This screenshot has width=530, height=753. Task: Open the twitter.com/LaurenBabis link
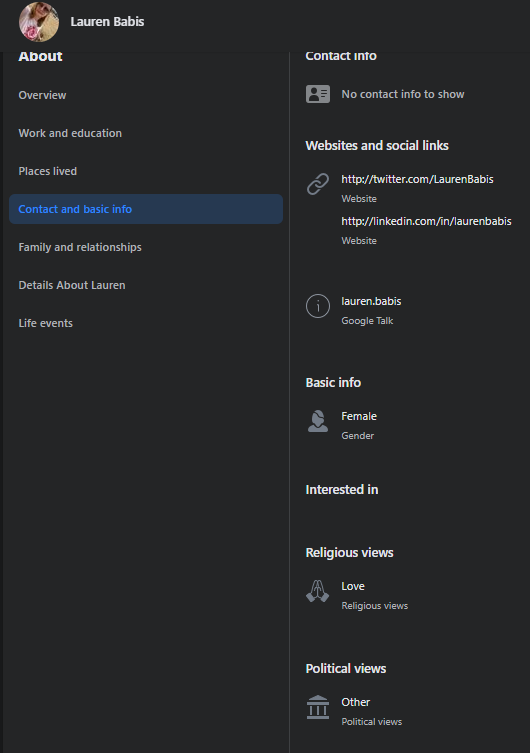[417, 179]
